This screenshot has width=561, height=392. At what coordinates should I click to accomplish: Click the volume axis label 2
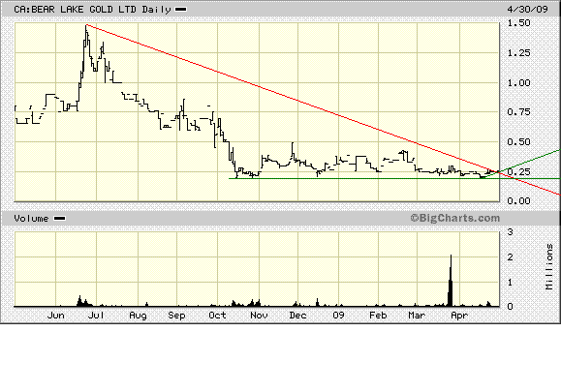511,256
